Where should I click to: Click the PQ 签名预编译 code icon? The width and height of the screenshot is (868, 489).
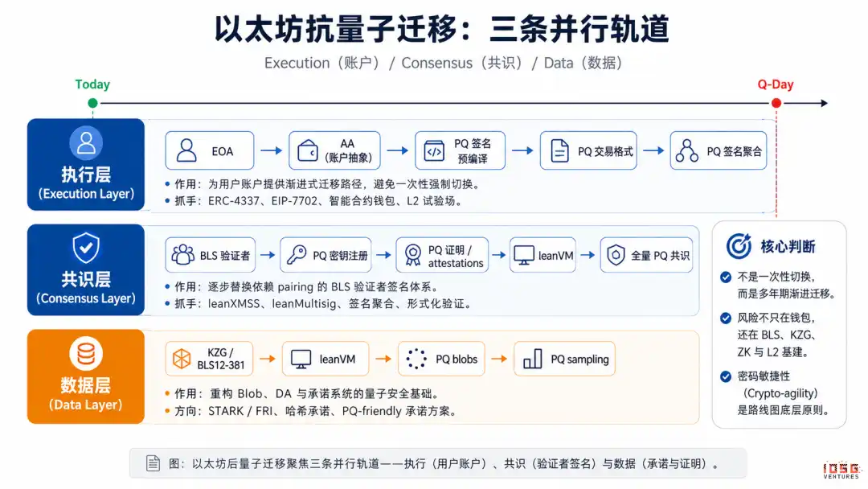(434, 150)
